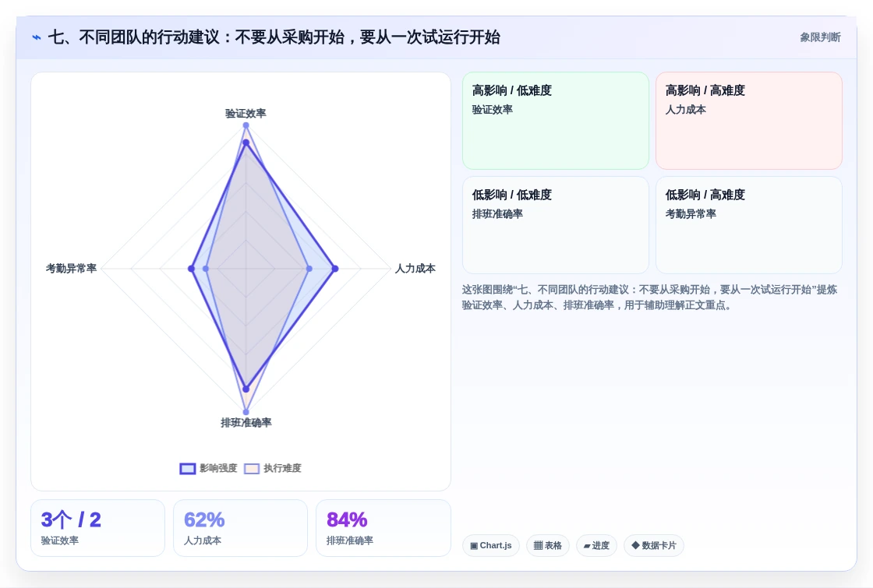The width and height of the screenshot is (873, 588).
Task: Click the 考勤异常率 radar axis label
Action: tap(71, 269)
